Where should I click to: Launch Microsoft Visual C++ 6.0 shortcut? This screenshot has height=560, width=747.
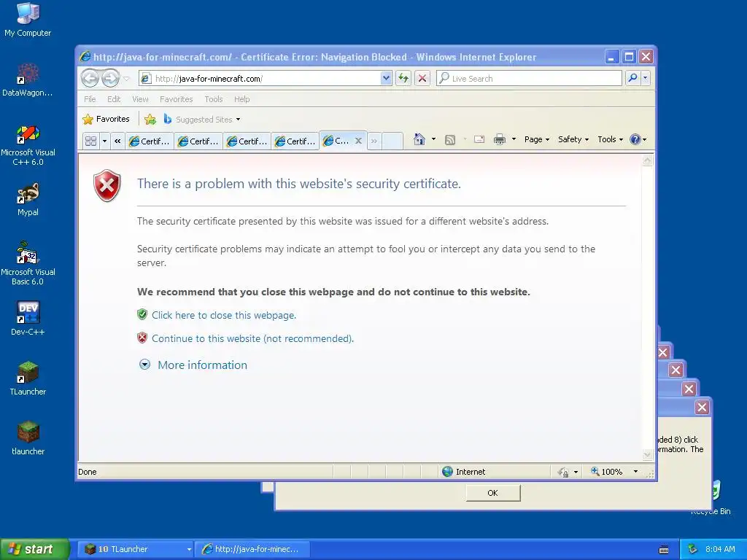pos(28,145)
